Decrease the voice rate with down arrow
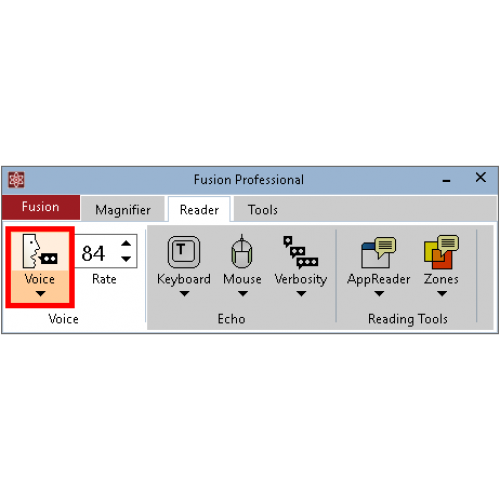This screenshot has height=500, width=500. pos(126,259)
